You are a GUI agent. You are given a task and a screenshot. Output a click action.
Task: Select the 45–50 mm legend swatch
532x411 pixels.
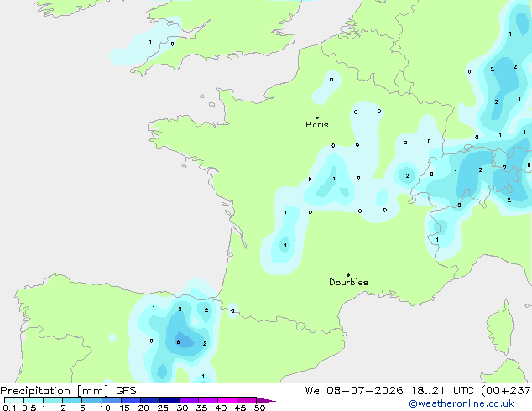[247, 400]
